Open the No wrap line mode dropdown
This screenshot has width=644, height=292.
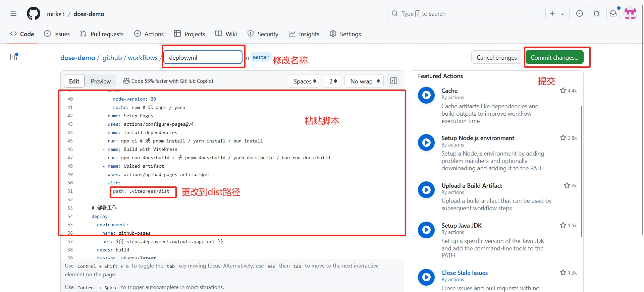coord(364,81)
